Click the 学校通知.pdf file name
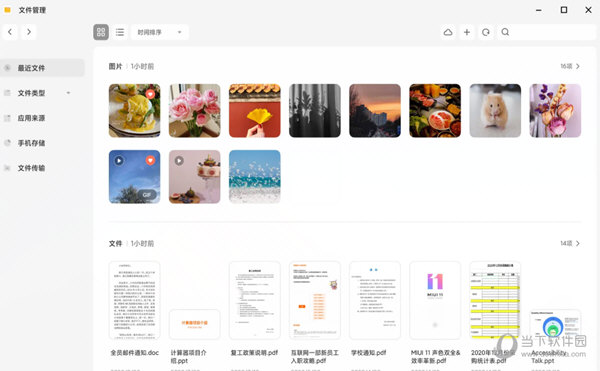Image resolution: width=600 pixels, height=371 pixels. click(x=368, y=353)
